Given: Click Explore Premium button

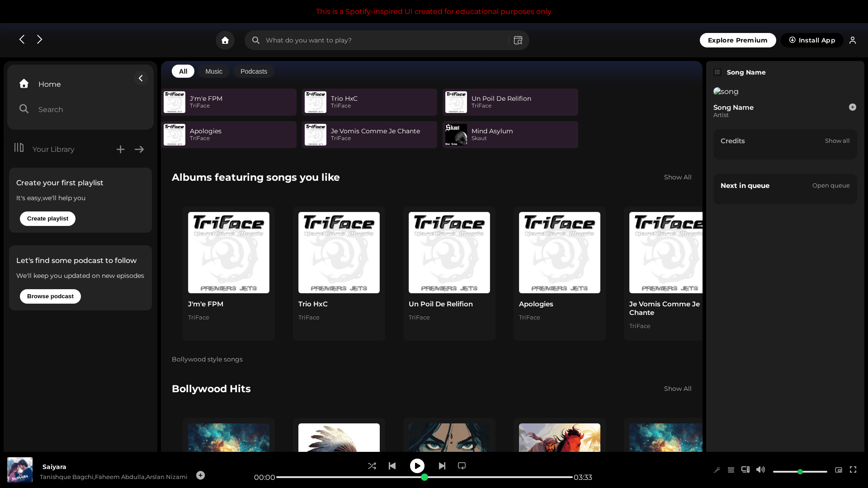Looking at the screenshot, I should pos(738,40).
